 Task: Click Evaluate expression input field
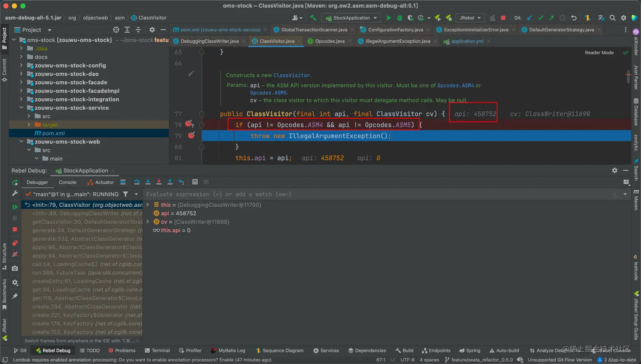[x=377, y=194]
